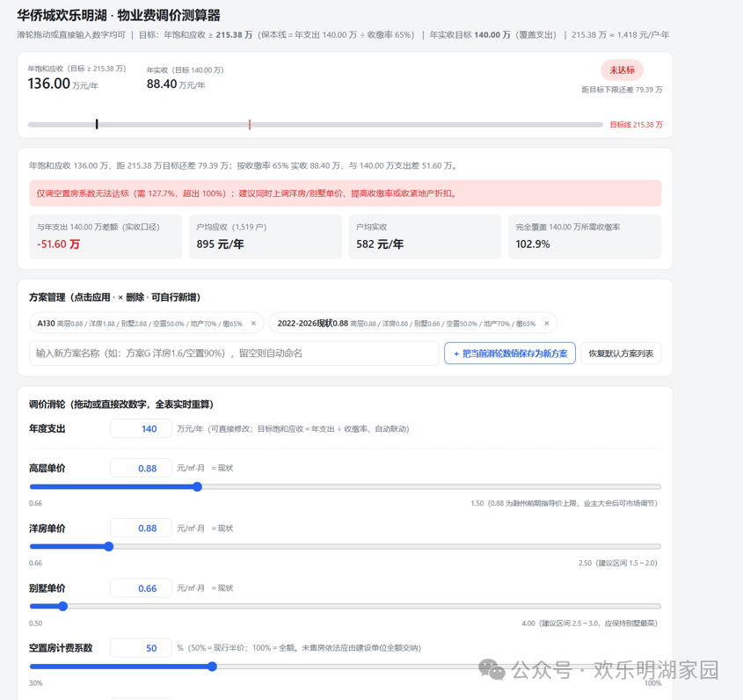Click 恢复默认方案列表 button
The width and height of the screenshot is (743, 700).
(x=621, y=354)
